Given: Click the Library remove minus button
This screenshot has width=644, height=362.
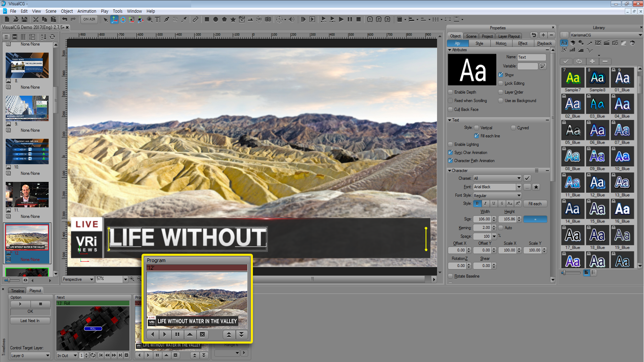Looking at the screenshot, I should 605,61.
